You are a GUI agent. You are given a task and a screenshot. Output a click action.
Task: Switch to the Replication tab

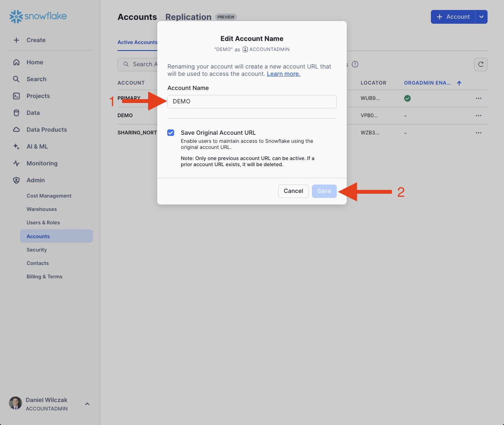coord(188,17)
